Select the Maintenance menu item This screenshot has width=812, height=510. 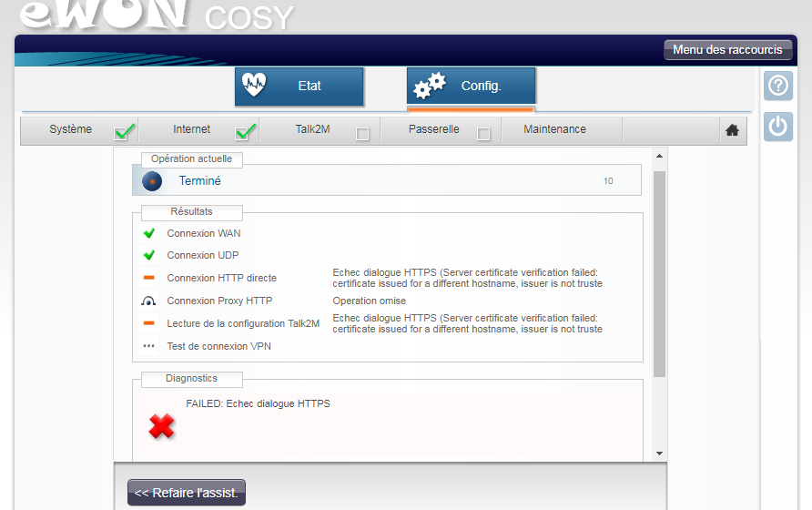(554, 130)
